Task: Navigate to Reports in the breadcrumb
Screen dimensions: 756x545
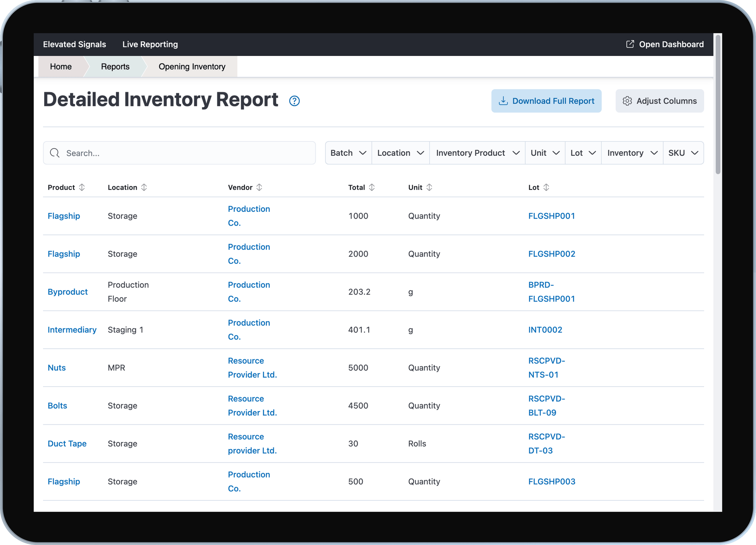Action: point(115,67)
